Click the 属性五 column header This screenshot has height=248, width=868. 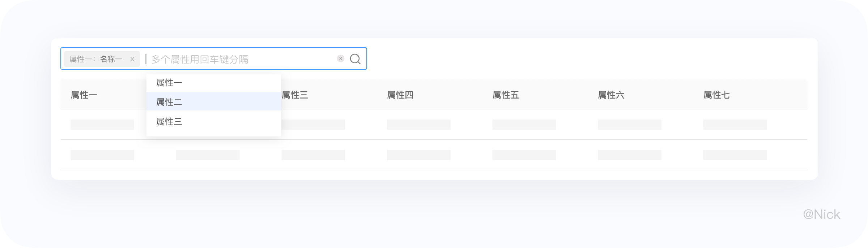click(506, 95)
